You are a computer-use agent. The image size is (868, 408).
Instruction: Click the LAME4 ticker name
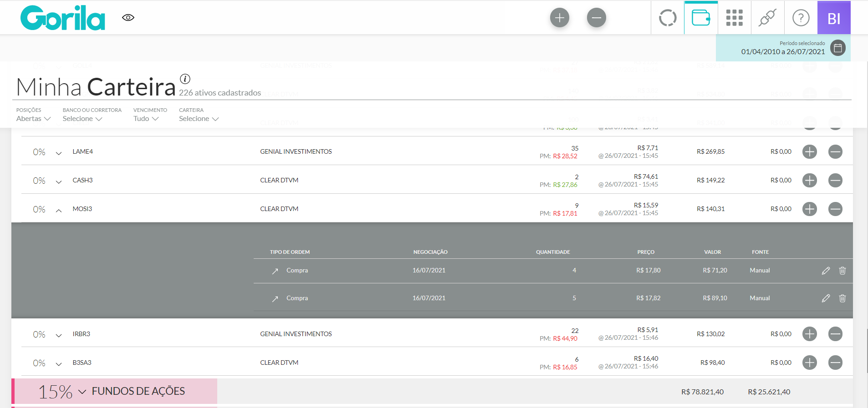pos(82,151)
